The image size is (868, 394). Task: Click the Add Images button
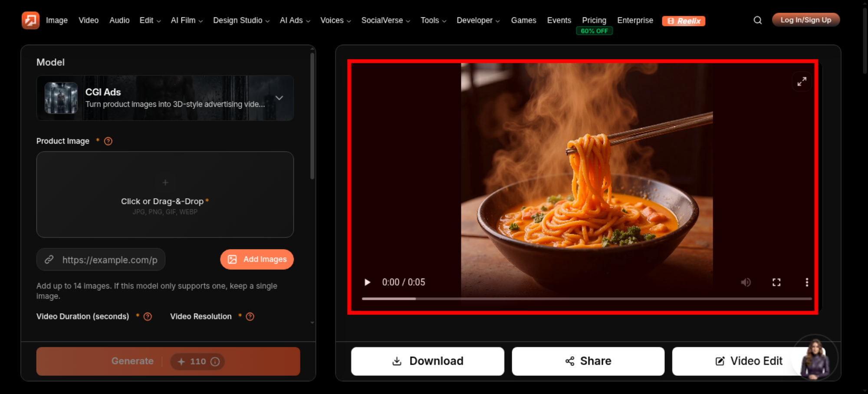(257, 259)
